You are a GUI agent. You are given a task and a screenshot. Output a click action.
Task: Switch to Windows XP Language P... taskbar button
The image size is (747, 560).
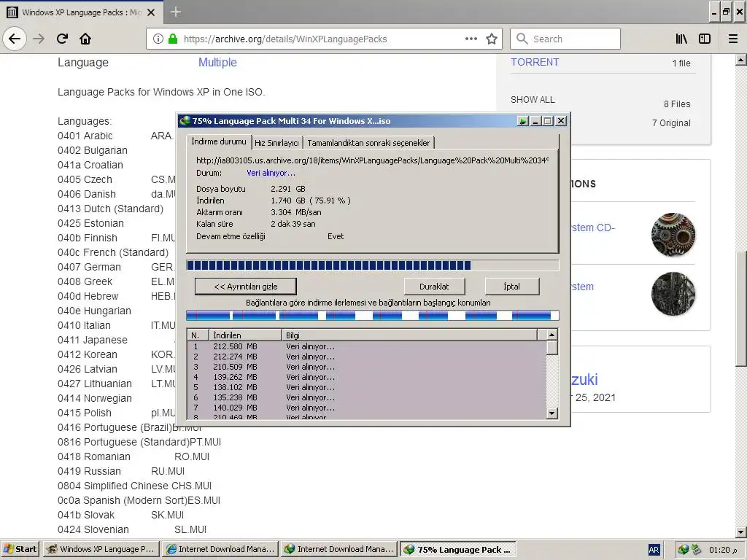(x=101, y=550)
